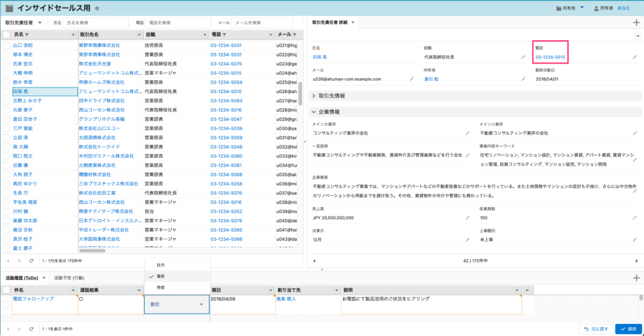Select 発信 from the dropdown list
Viewport: 644px width, 336px height.
(177, 288)
